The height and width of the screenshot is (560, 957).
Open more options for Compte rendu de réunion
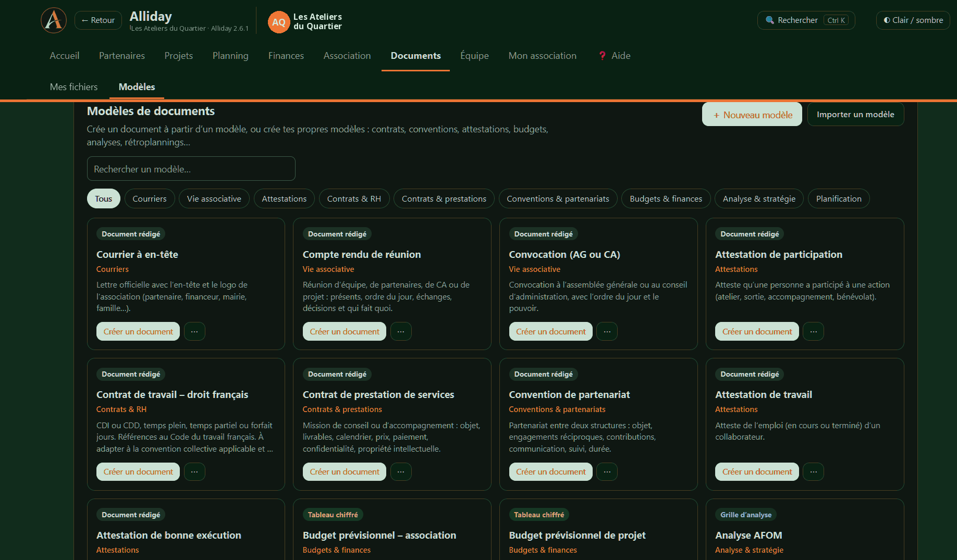(401, 331)
